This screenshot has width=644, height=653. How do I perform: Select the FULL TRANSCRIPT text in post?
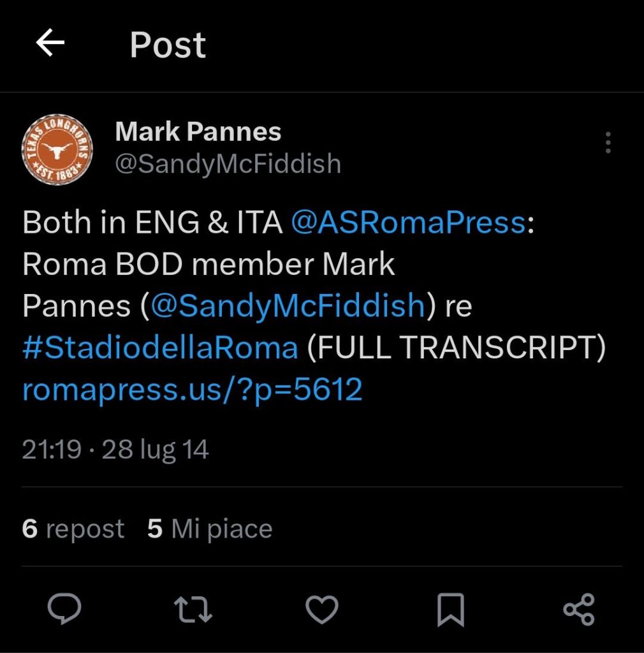point(457,348)
